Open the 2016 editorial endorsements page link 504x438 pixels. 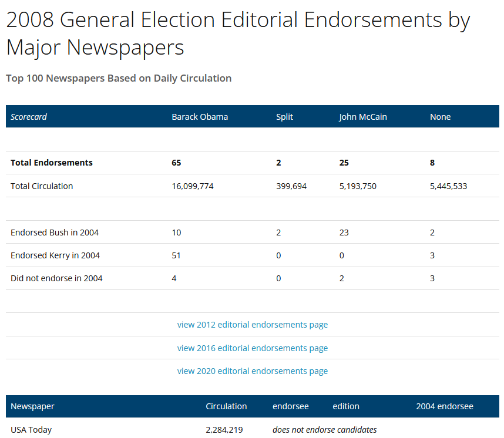(252, 348)
